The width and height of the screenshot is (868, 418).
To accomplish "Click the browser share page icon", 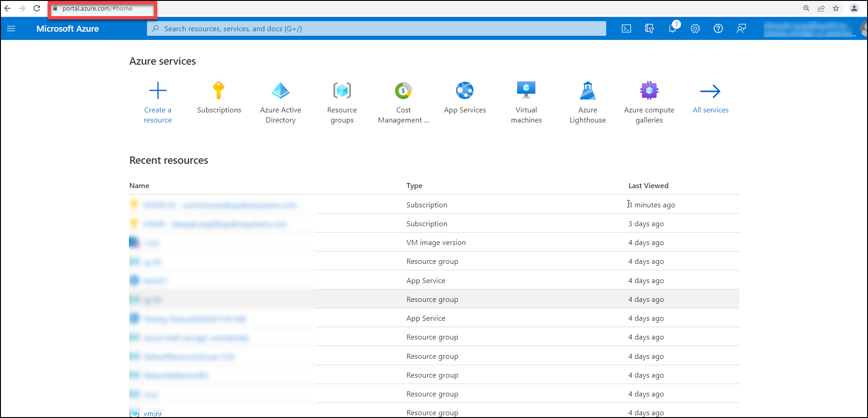I will tap(821, 8).
